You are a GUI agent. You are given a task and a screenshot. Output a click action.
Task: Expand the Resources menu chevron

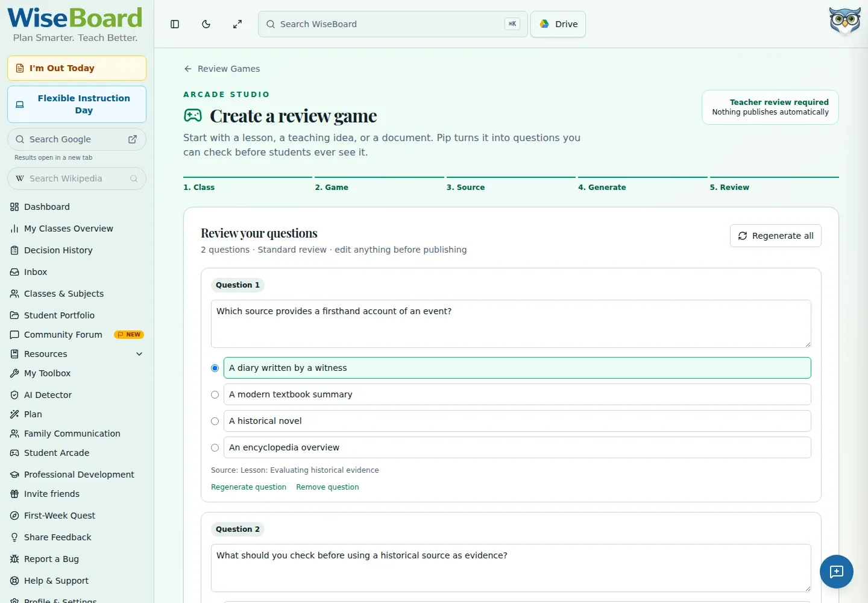(139, 354)
